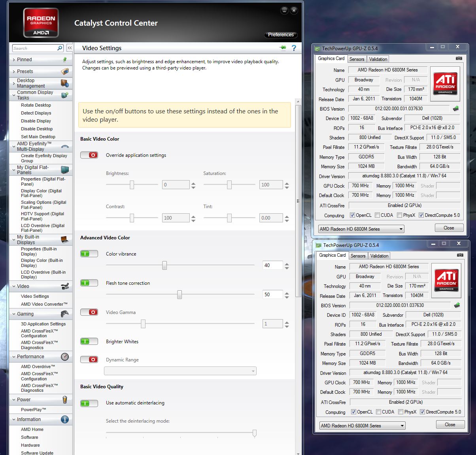
Task: Click the Power battery icon
Action: click(x=65, y=400)
